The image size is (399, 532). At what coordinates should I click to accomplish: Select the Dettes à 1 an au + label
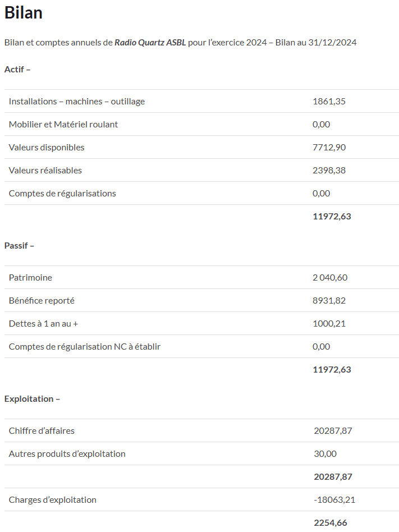point(43,324)
